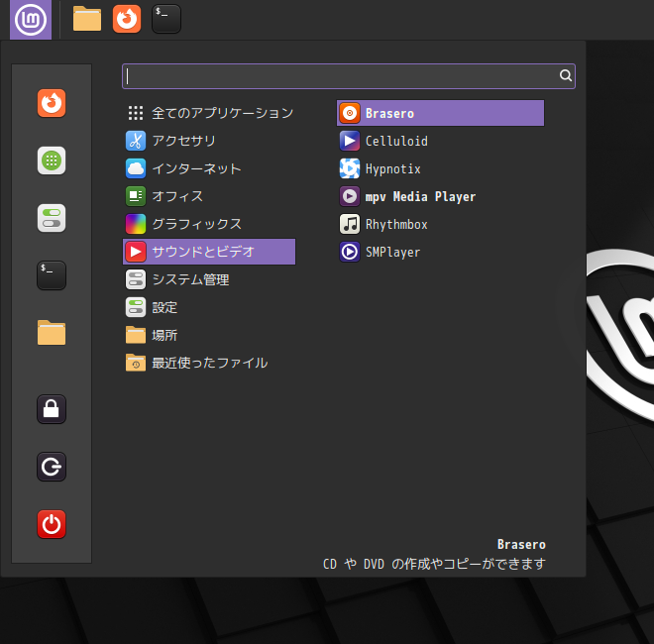Image resolution: width=654 pixels, height=644 pixels.
Task: Open the file manager from the panel
Action: coord(87,19)
